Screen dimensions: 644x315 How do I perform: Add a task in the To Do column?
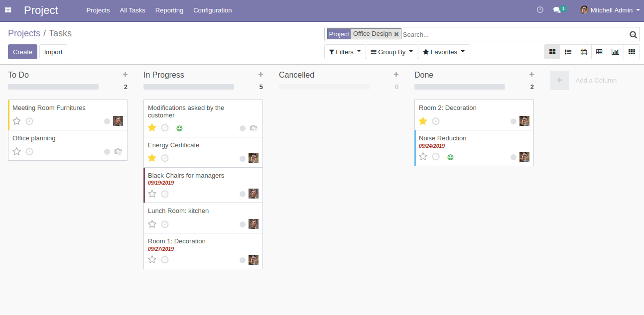coord(125,75)
